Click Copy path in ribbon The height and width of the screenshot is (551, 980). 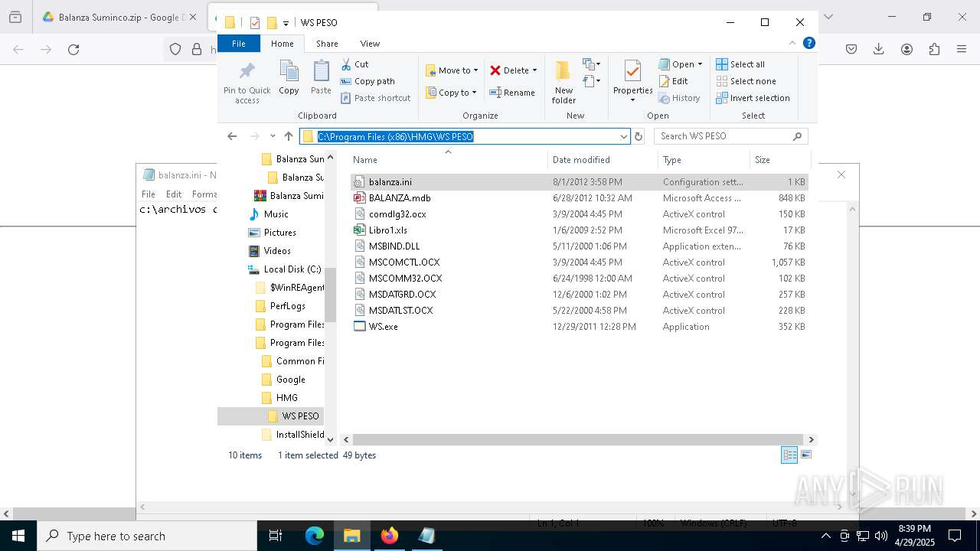(x=367, y=81)
